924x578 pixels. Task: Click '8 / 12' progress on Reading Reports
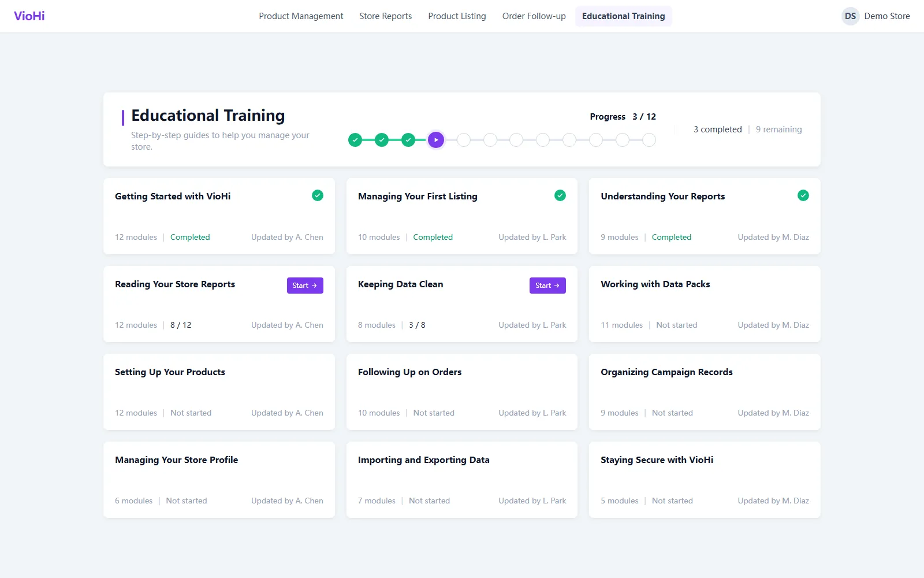coord(181,325)
